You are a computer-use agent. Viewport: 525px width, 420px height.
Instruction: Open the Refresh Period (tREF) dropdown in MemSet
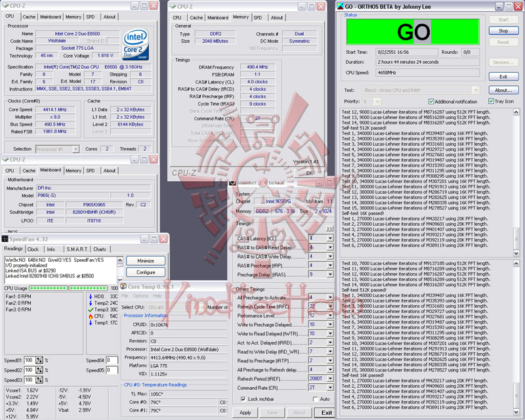click(x=330, y=379)
